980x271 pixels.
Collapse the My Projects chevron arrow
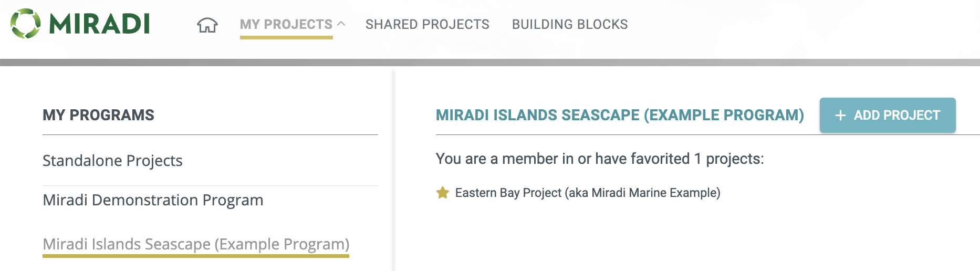tap(341, 24)
